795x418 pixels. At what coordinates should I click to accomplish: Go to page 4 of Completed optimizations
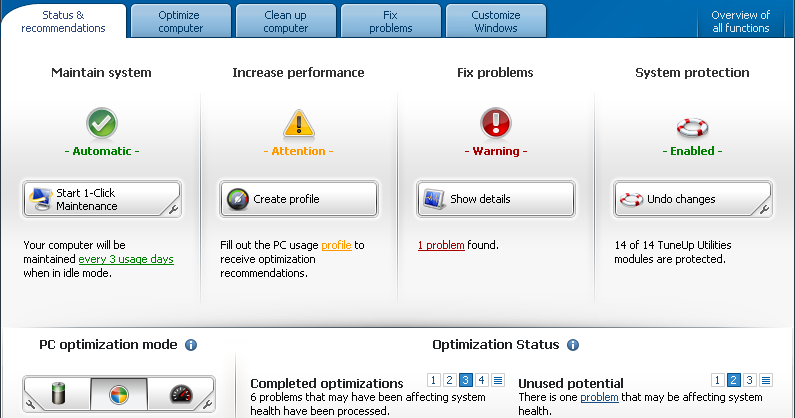pos(482,380)
